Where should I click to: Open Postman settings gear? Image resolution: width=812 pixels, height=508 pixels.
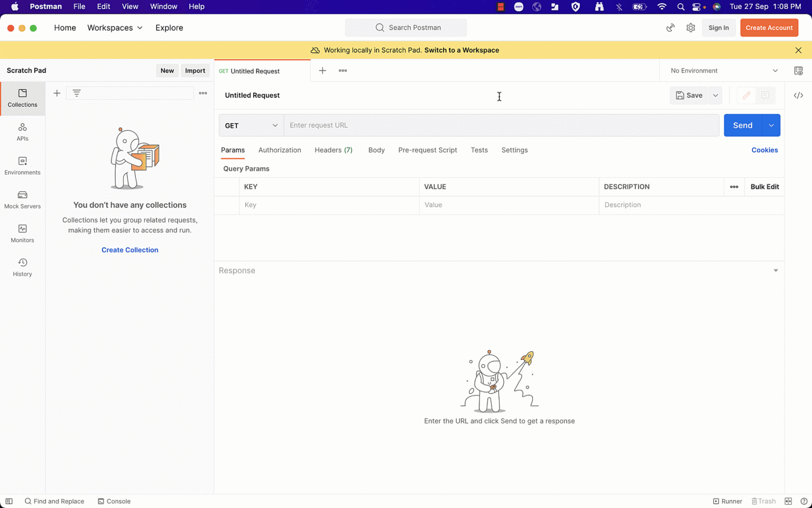click(x=690, y=28)
